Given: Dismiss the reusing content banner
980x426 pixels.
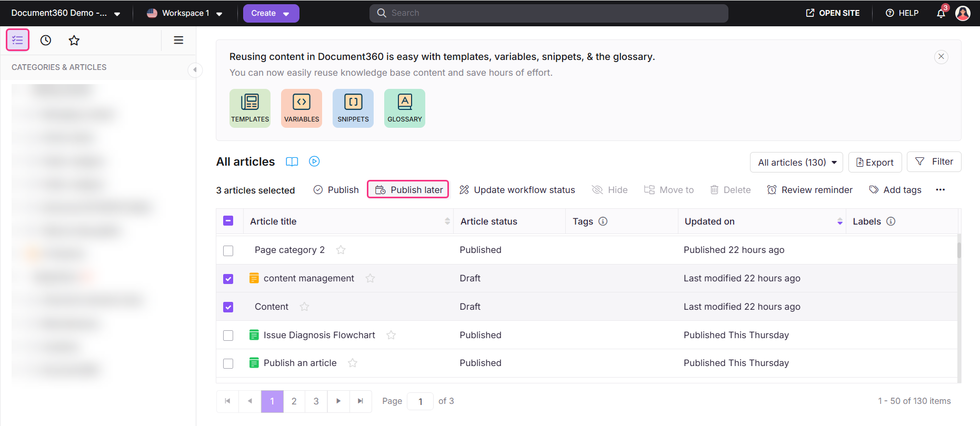Looking at the screenshot, I should (x=941, y=56).
